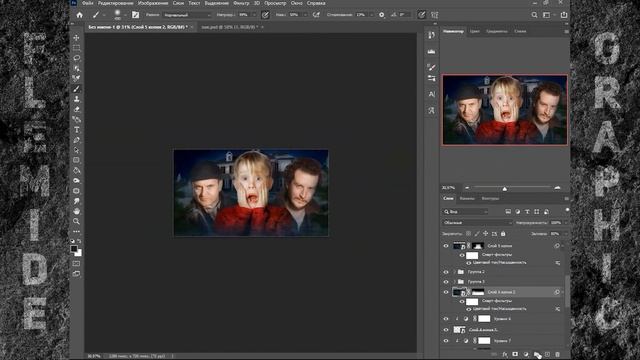Open the Изображение menu
This screenshot has height=360, width=640.
[153, 3]
